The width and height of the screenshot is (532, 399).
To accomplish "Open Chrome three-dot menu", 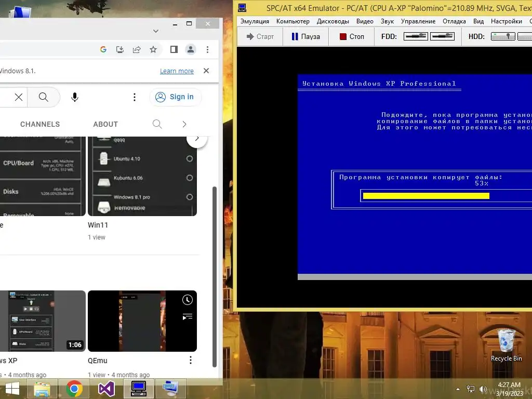I will click(207, 49).
